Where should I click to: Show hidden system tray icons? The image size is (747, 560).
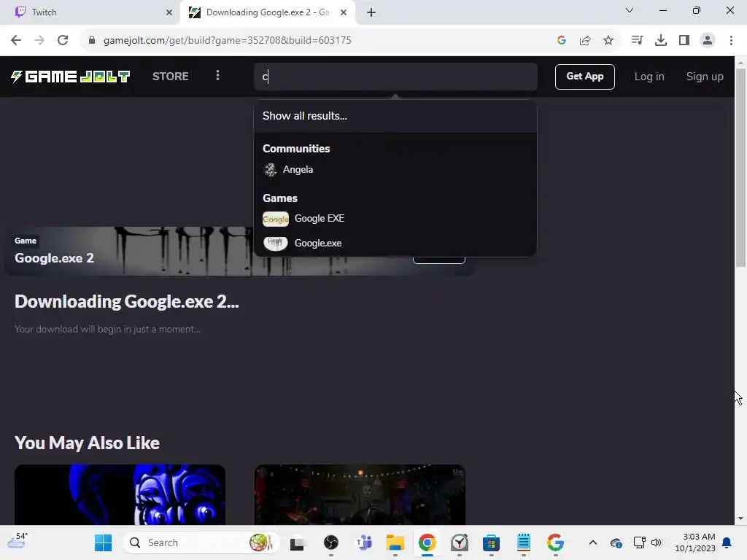pos(592,542)
